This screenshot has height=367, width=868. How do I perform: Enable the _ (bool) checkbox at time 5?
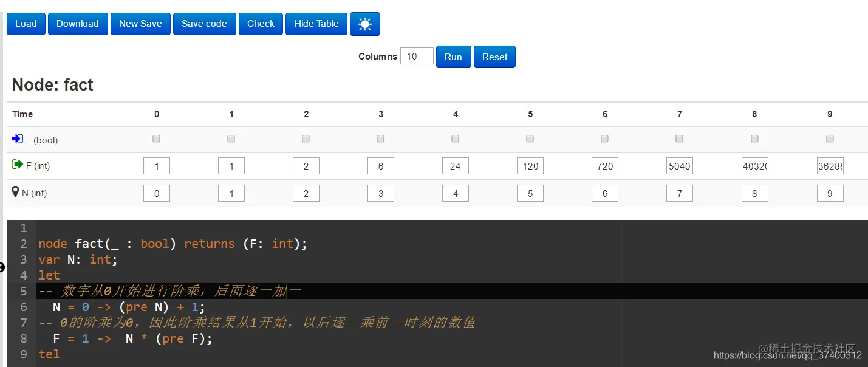click(530, 138)
